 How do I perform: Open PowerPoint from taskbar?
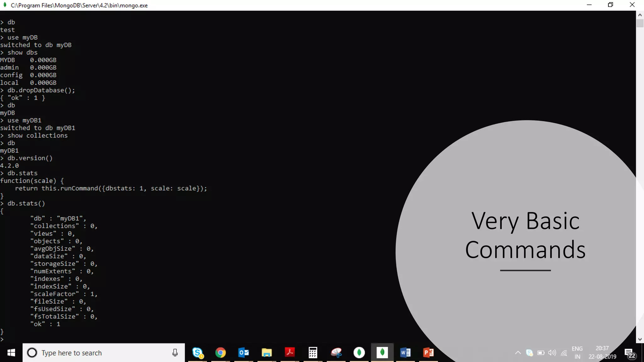428,353
